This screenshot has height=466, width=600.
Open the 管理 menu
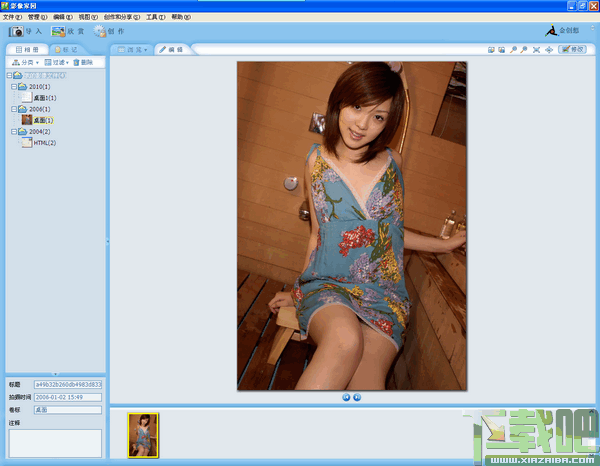[x=38, y=17]
